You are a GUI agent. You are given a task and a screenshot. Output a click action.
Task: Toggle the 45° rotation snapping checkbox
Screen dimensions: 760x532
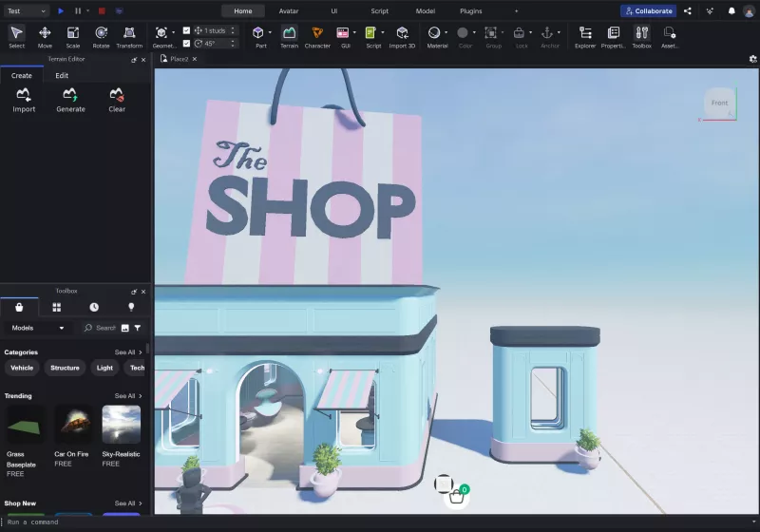(x=186, y=43)
